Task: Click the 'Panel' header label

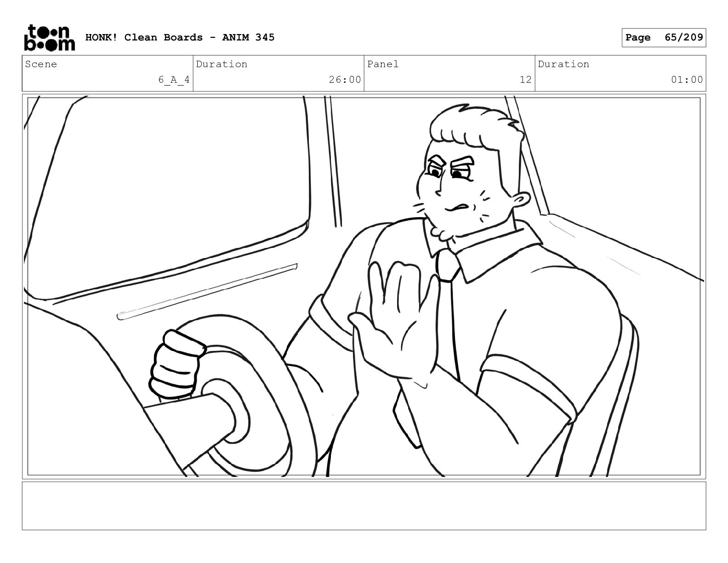Action: coord(383,64)
